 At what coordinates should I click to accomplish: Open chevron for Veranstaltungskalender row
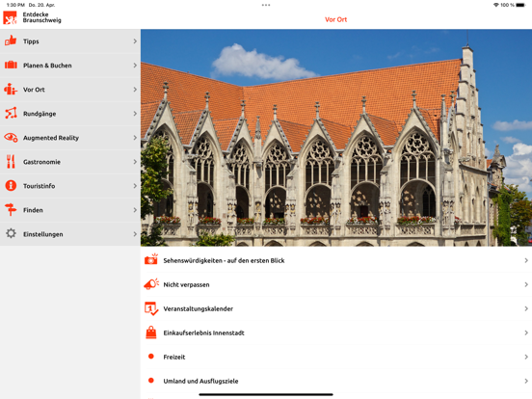click(x=526, y=308)
